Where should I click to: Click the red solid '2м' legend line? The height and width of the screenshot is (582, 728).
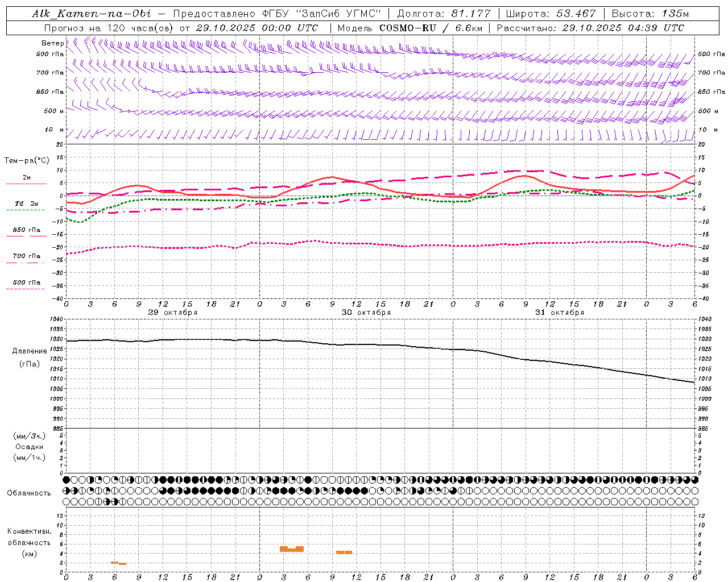(26, 184)
